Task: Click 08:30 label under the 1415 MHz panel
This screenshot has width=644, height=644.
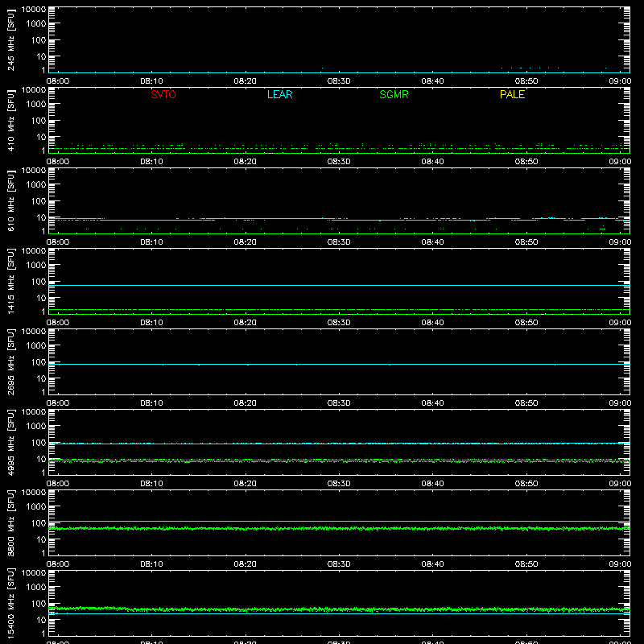Action: (339, 323)
